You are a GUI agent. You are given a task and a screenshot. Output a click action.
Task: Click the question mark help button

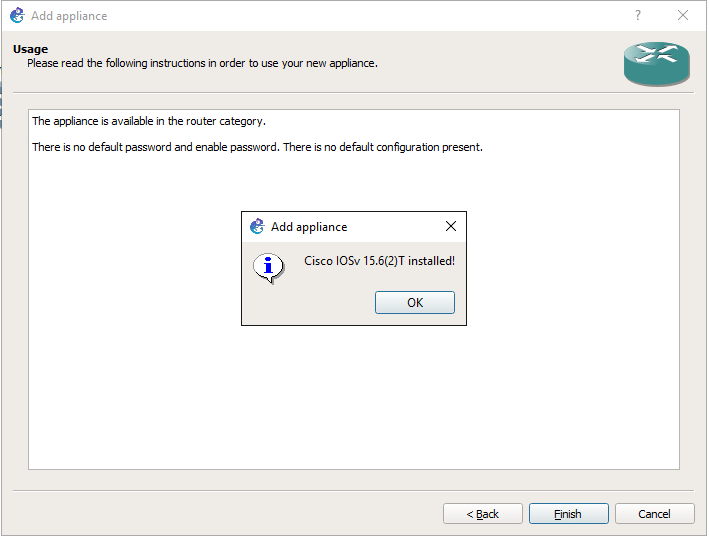point(638,16)
